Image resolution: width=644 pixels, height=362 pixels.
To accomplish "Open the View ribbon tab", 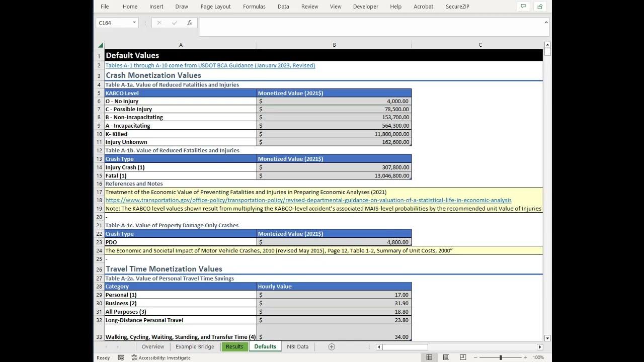I will click(336, 7).
